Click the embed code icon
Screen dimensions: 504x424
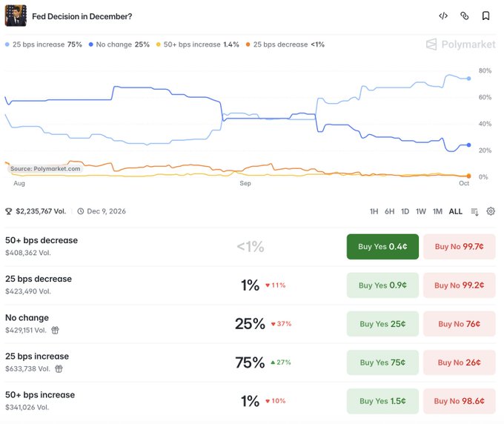(x=443, y=16)
